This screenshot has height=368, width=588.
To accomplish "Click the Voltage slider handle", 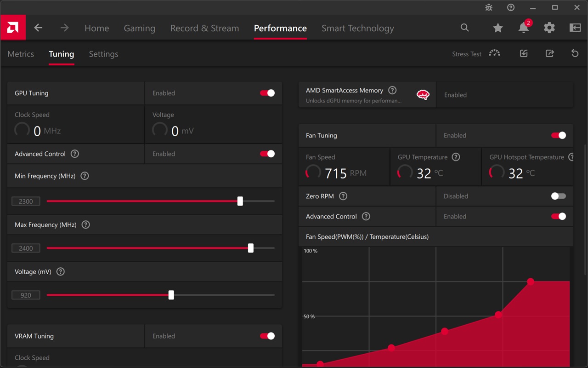I will (x=171, y=295).
